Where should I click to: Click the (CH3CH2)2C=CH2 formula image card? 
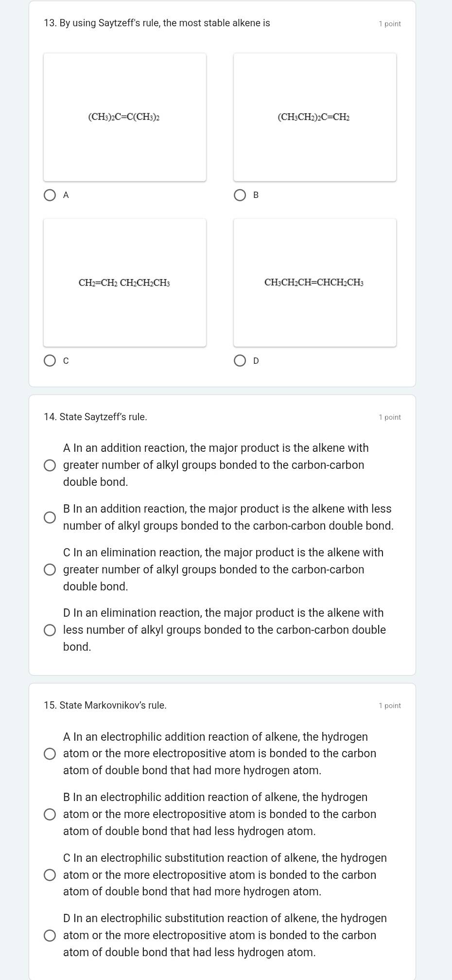click(315, 117)
